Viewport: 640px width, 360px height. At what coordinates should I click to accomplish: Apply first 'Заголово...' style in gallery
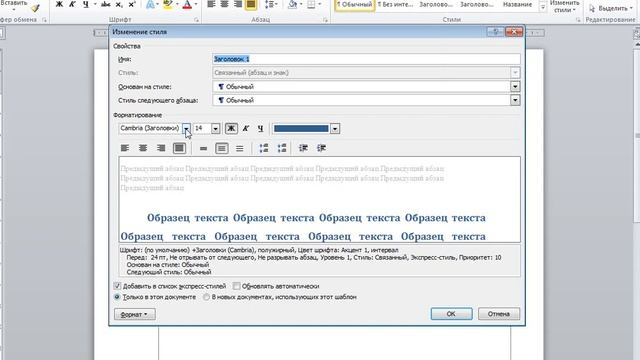click(x=436, y=5)
